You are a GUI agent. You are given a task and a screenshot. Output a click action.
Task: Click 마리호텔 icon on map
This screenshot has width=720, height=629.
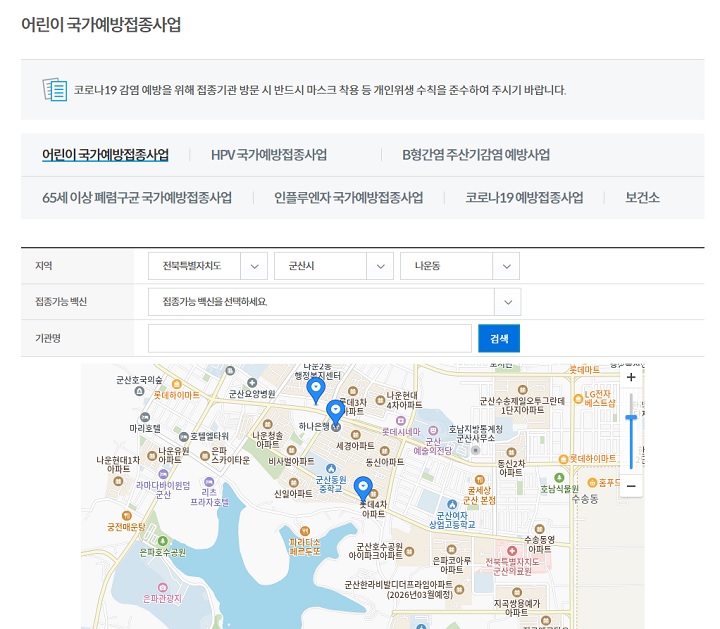coord(145,417)
